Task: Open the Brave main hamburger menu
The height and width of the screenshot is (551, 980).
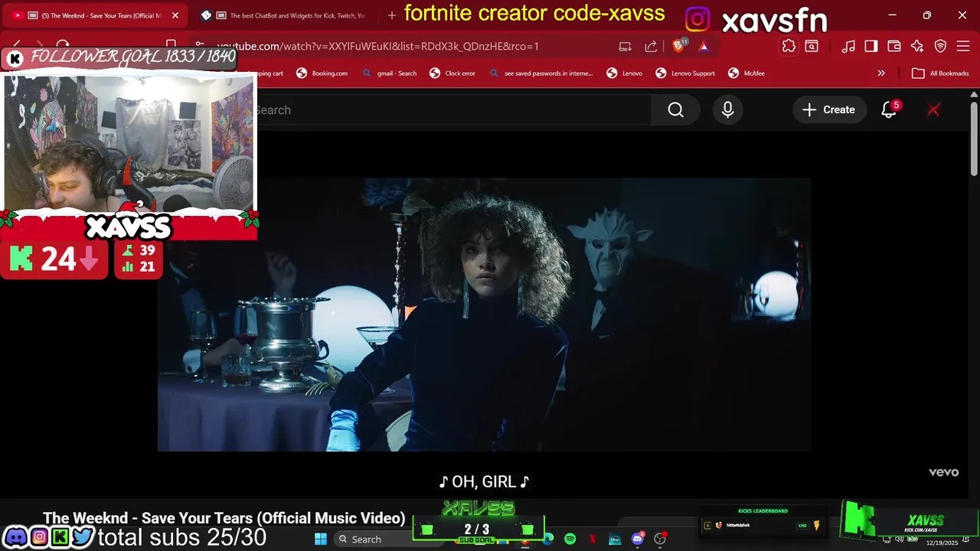Action: point(963,46)
